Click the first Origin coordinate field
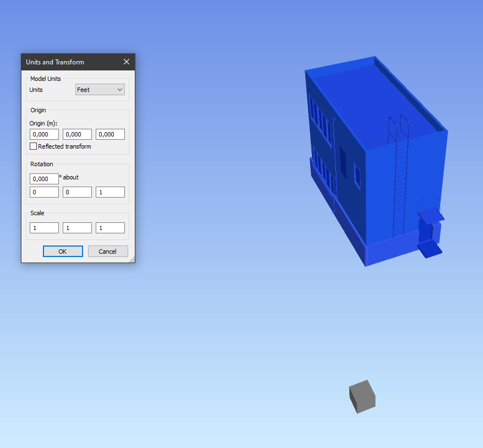Viewport: 483px width, 448px height. tap(44, 134)
